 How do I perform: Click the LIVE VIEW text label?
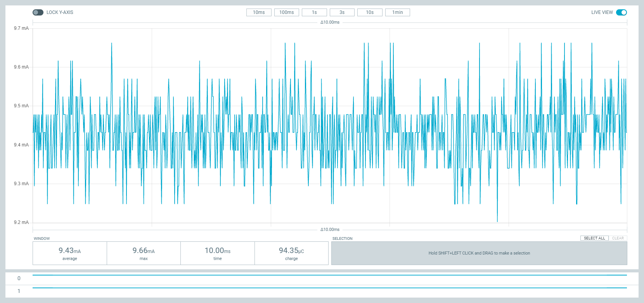[x=602, y=12]
